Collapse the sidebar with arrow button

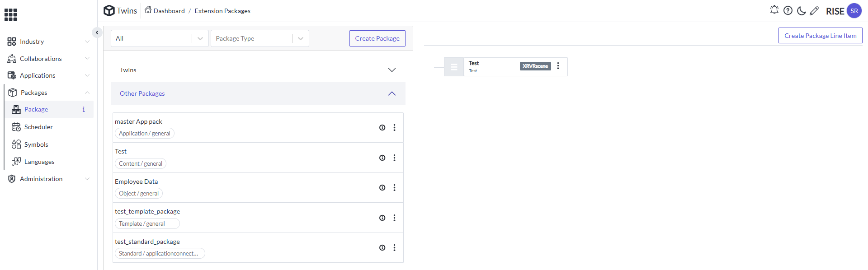coord(97,33)
